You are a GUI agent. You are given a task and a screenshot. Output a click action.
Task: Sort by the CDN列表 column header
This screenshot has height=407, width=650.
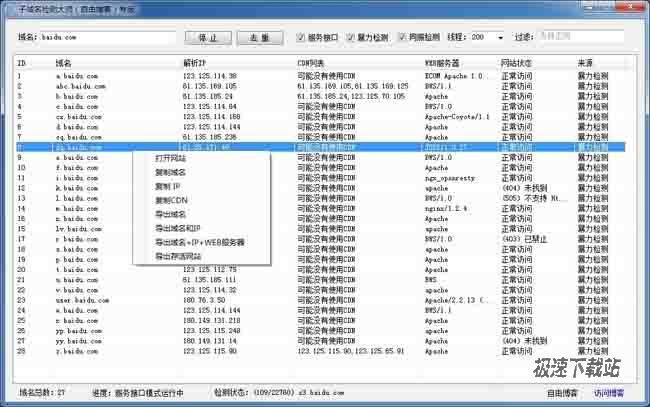click(x=310, y=63)
